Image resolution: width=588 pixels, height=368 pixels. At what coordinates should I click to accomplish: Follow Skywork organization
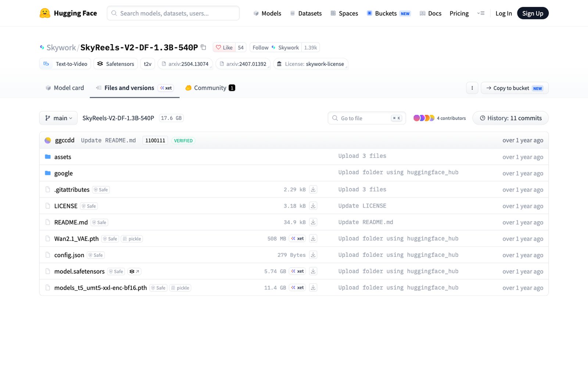[276, 47]
